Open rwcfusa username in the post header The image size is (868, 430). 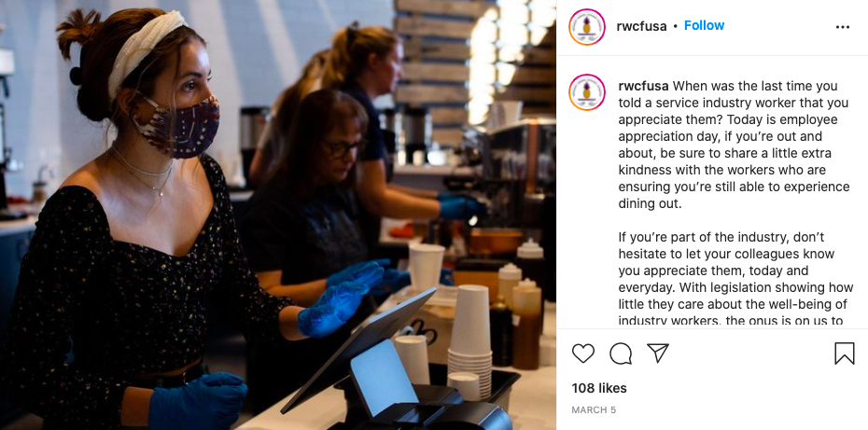[x=641, y=26]
